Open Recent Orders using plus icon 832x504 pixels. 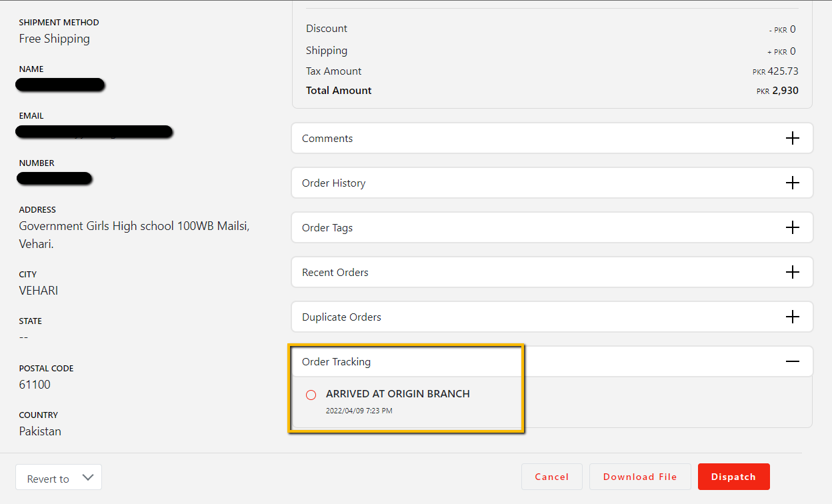tap(792, 273)
